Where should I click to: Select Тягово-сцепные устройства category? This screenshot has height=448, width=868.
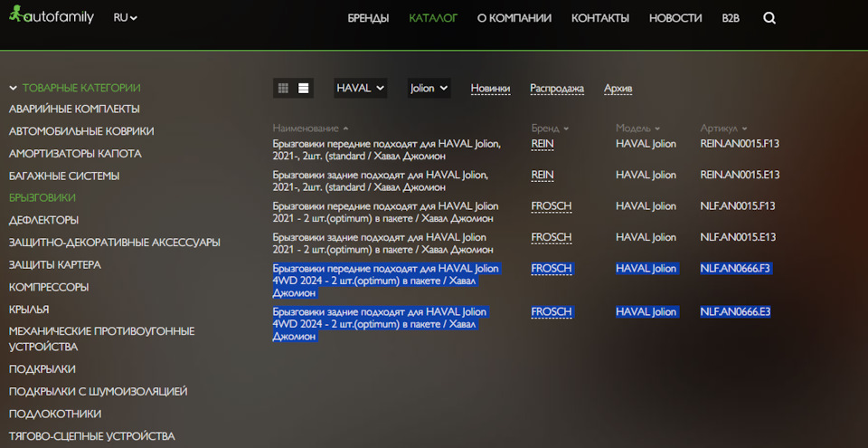pyautogui.click(x=92, y=436)
